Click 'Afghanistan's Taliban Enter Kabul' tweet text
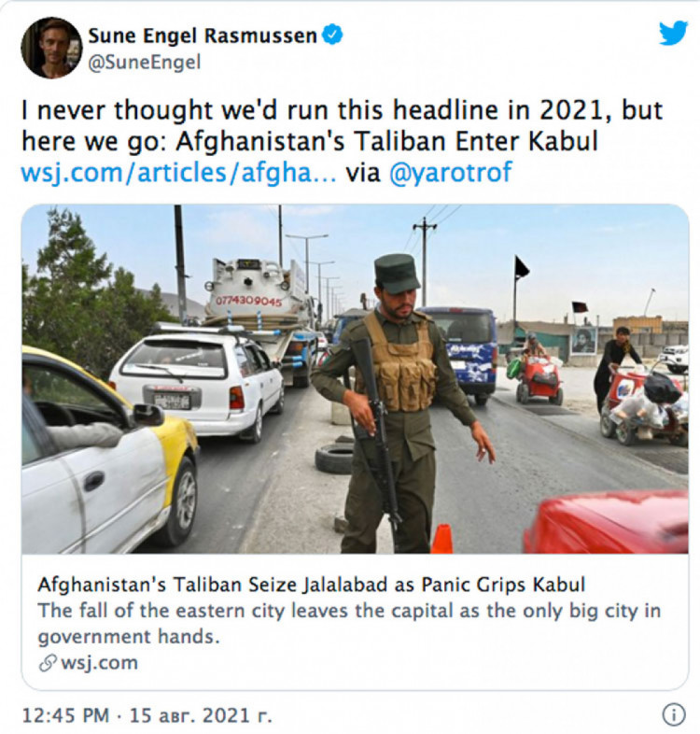This screenshot has height=734, width=700. pyautogui.click(x=386, y=141)
